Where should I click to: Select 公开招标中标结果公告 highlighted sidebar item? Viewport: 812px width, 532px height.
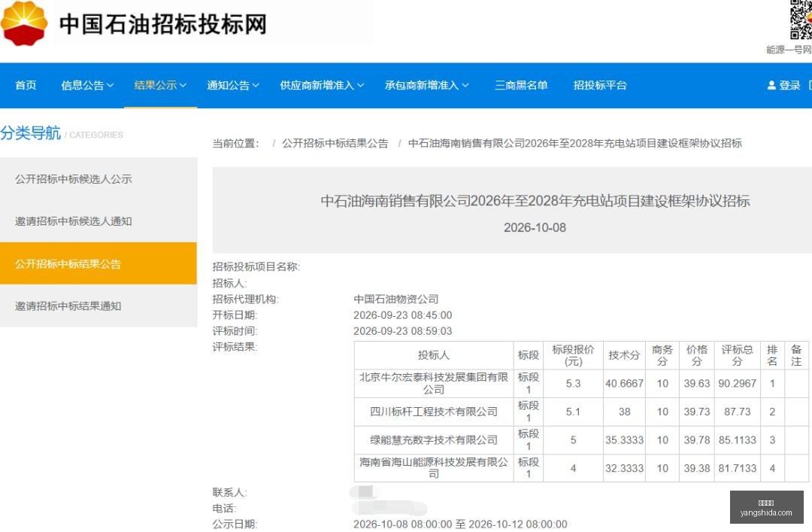click(98, 263)
